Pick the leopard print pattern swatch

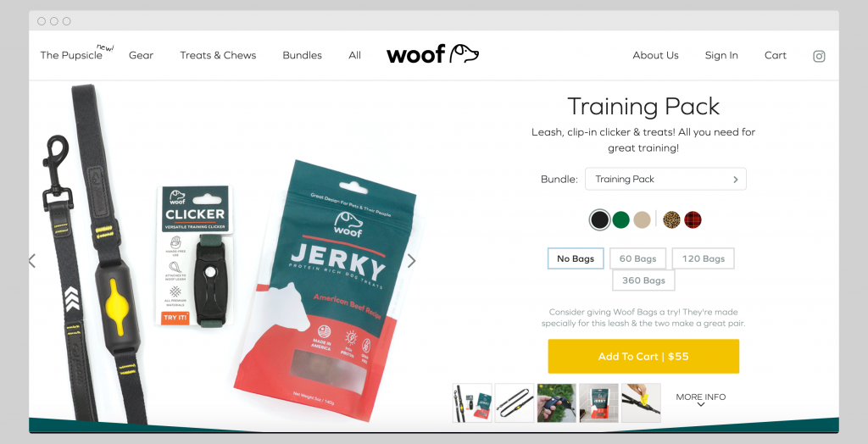coord(671,219)
